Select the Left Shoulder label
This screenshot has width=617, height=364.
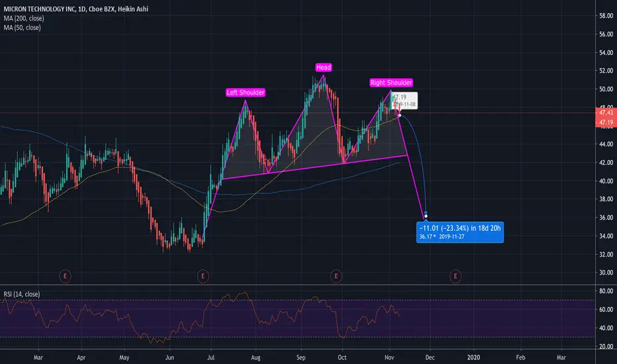246,93
